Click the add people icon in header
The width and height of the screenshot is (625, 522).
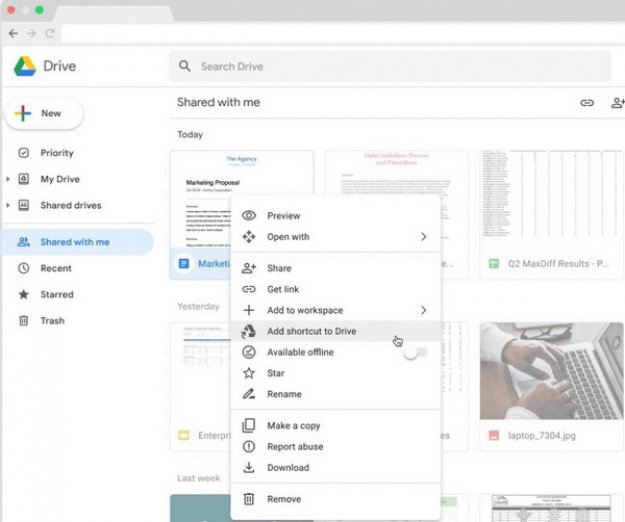(x=617, y=103)
